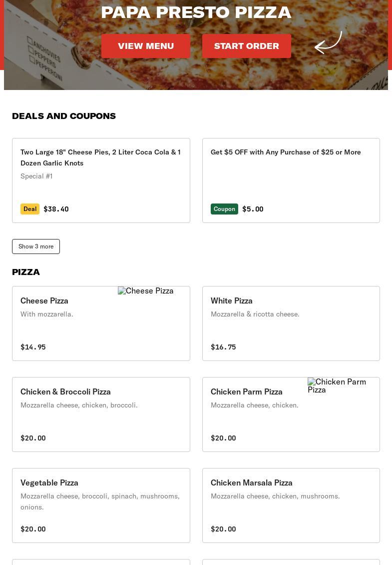
Task: Pick the Vegetable Pizza item
Action: [x=49, y=482]
